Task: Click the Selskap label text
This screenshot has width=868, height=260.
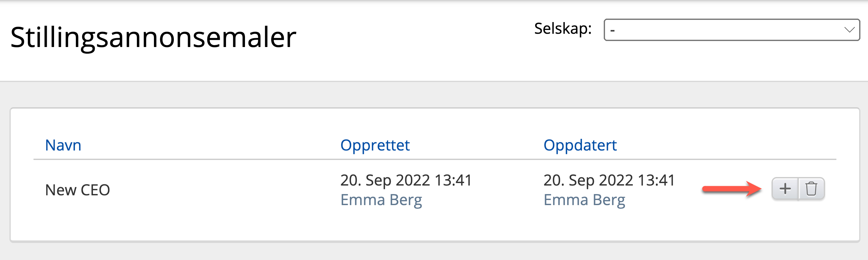Action: click(562, 29)
